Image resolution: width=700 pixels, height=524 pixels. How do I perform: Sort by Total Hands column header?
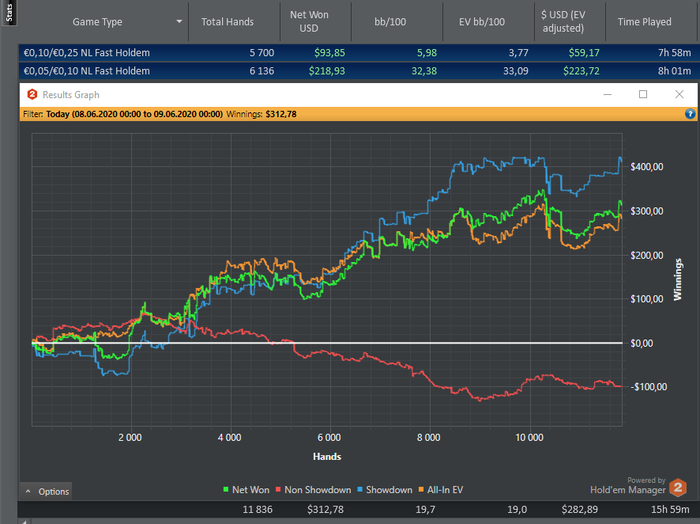pyautogui.click(x=227, y=22)
